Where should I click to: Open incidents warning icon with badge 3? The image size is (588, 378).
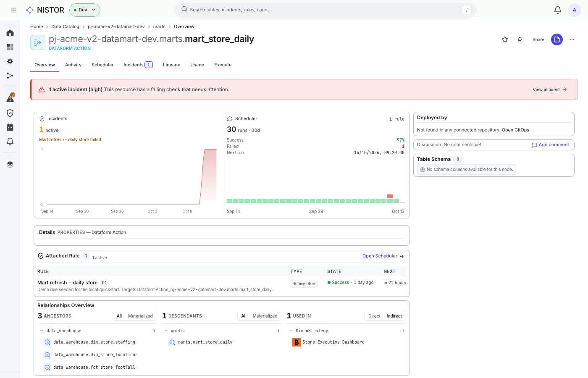[x=10, y=98]
